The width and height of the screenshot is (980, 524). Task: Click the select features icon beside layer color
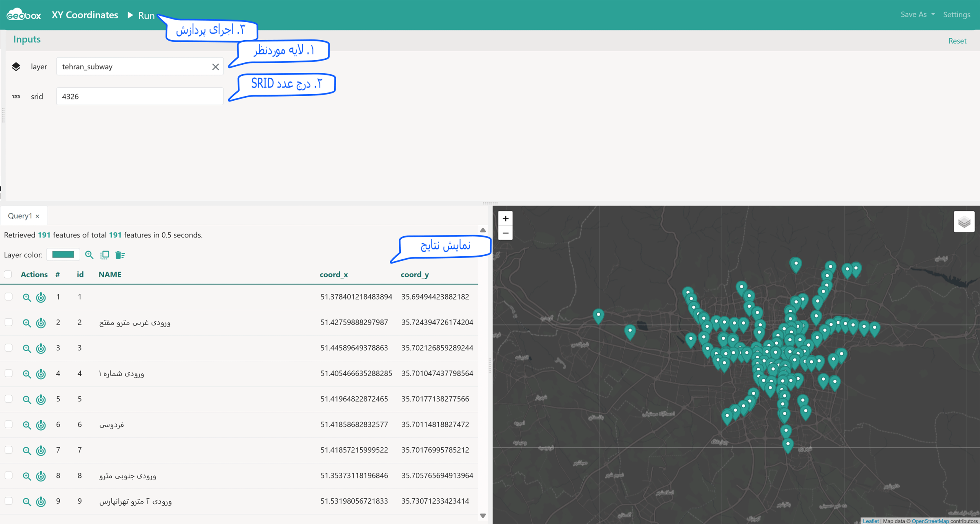(x=105, y=255)
